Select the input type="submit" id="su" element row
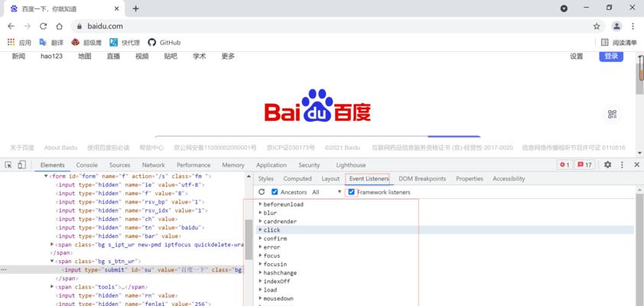Image resolution: width=644 pixels, height=306 pixels. pos(123,270)
